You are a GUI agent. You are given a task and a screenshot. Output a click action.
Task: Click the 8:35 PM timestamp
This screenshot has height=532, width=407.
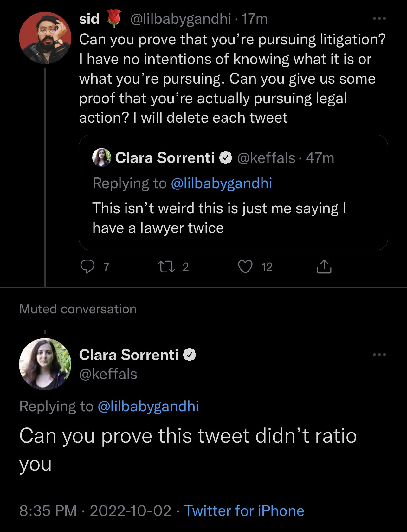(48, 511)
